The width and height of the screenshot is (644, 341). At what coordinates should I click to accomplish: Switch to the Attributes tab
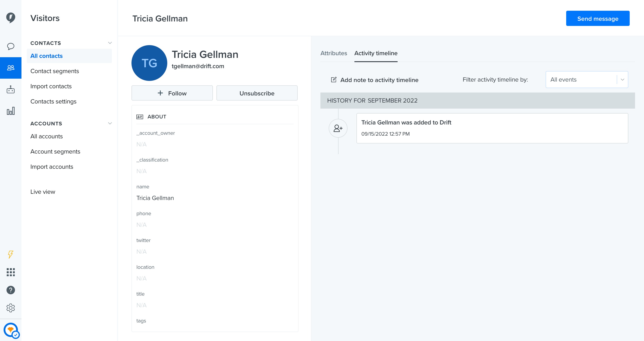(334, 53)
